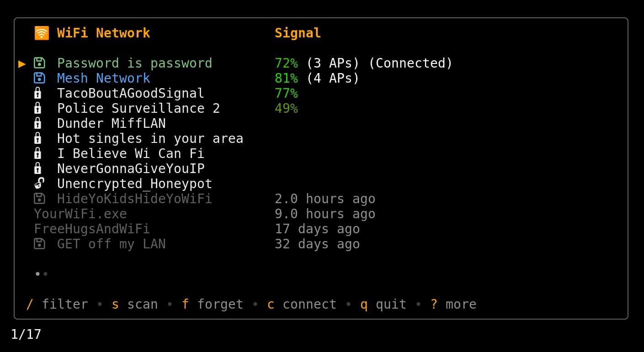
Task: Click the gray saved icon for HideYoKidsHideYoWiFi
Action: click(x=39, y=199)
